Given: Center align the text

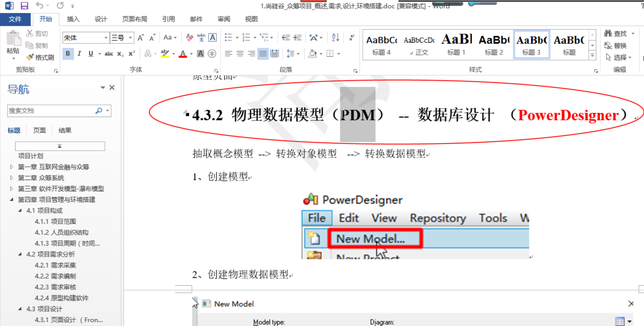Looking at the screenshot, I should (240, 54).
